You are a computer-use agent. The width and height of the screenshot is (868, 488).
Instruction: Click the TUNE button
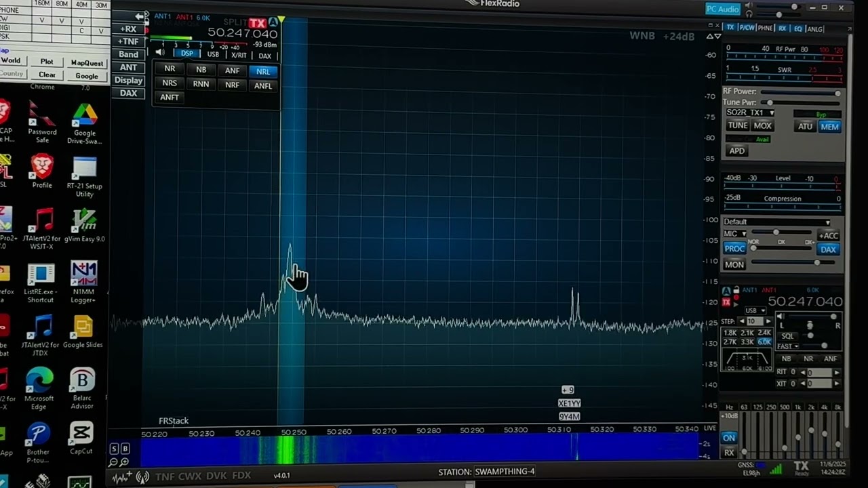point(737,125)
